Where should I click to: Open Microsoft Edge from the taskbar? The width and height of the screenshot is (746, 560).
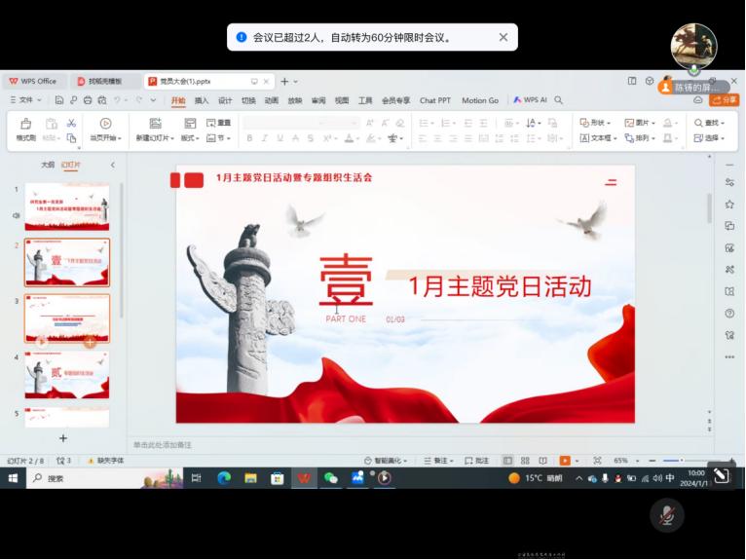coord(223,478)
